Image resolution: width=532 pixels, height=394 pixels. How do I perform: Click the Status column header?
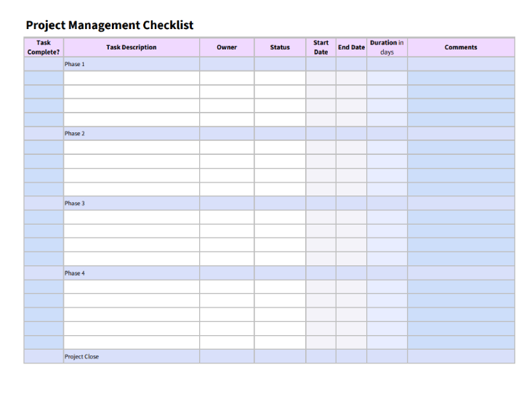point(280,47)
